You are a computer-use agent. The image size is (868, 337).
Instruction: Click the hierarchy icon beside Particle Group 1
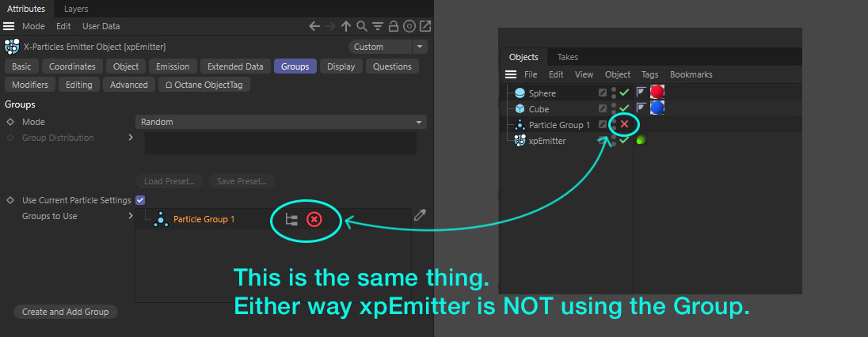[x=291, y=220]
